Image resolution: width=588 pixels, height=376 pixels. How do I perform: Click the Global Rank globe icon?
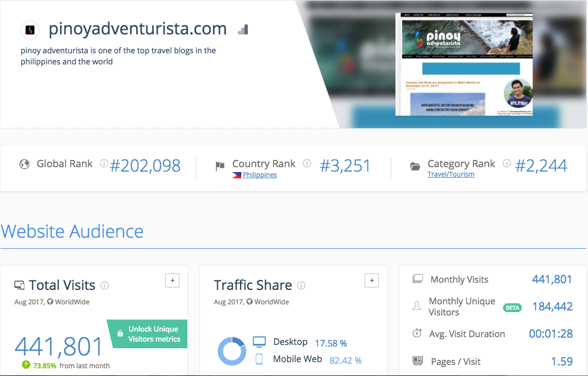[x=24, y=164]
